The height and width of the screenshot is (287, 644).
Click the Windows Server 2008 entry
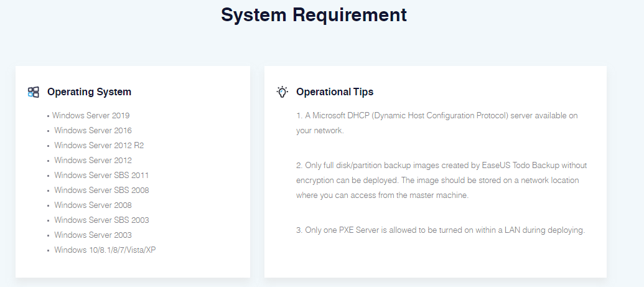[93, 205]
